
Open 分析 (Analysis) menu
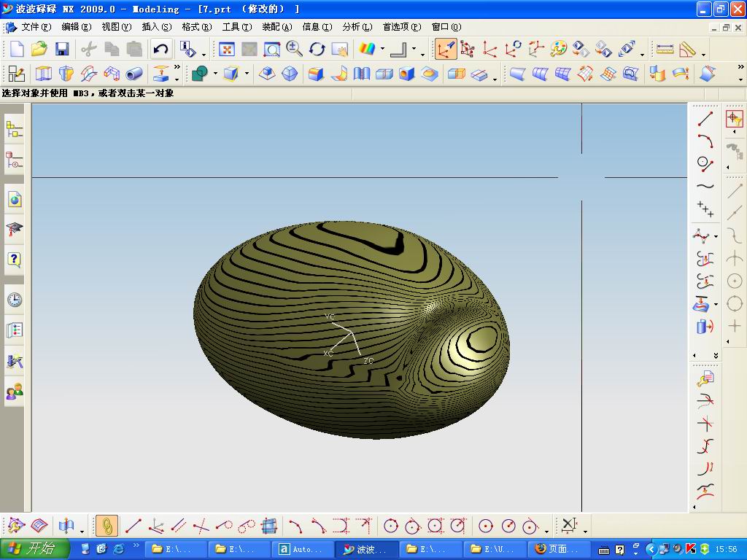tap(357, 27)
